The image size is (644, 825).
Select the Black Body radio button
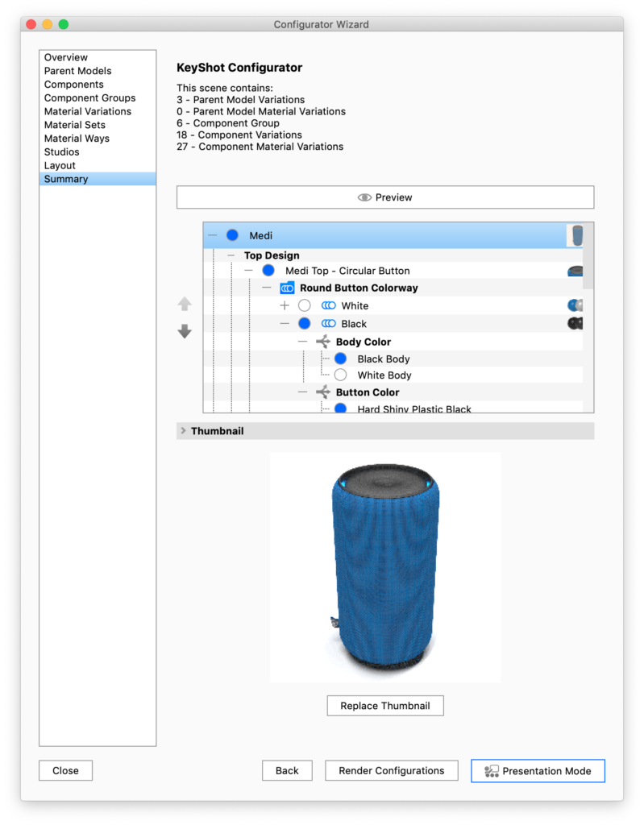pos(340,359)
